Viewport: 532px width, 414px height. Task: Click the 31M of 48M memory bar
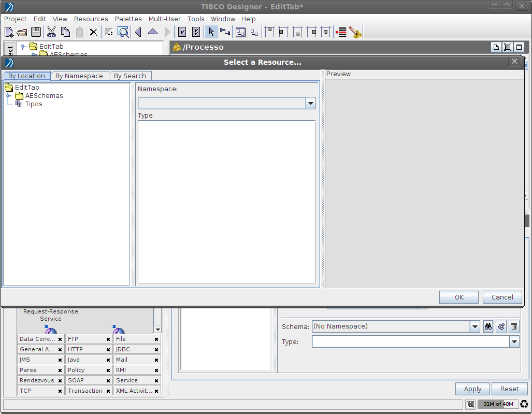(x=497, y=404)
